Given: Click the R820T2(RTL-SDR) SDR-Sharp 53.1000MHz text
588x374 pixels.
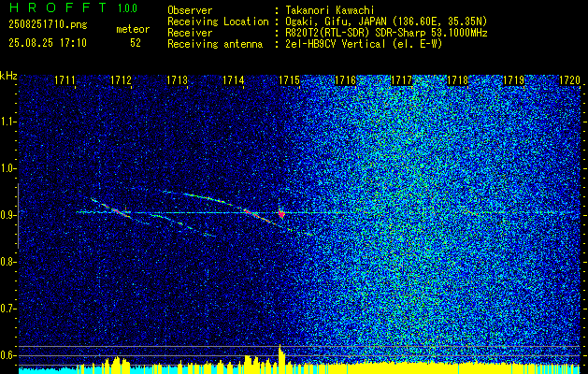Looking at the screenshot, I should [x=386, y=33].
